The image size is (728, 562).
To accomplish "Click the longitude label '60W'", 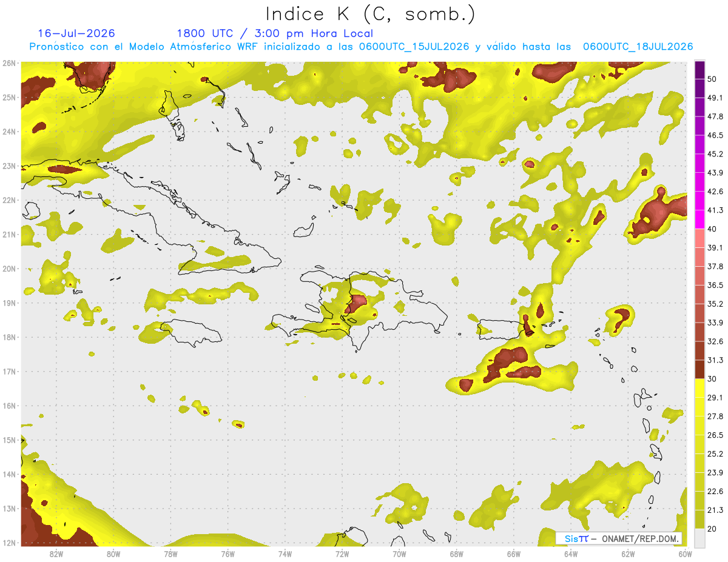I will pos(685,554).
